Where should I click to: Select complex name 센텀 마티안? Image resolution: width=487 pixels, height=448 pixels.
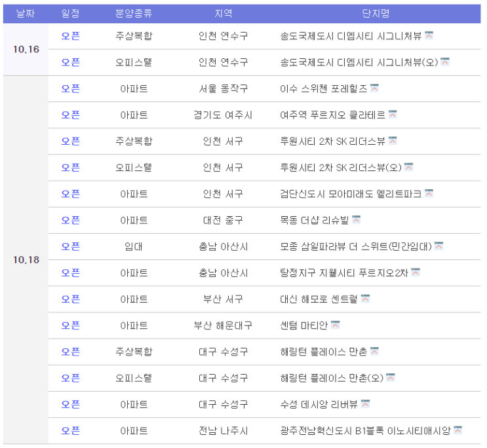click(303, 326)
